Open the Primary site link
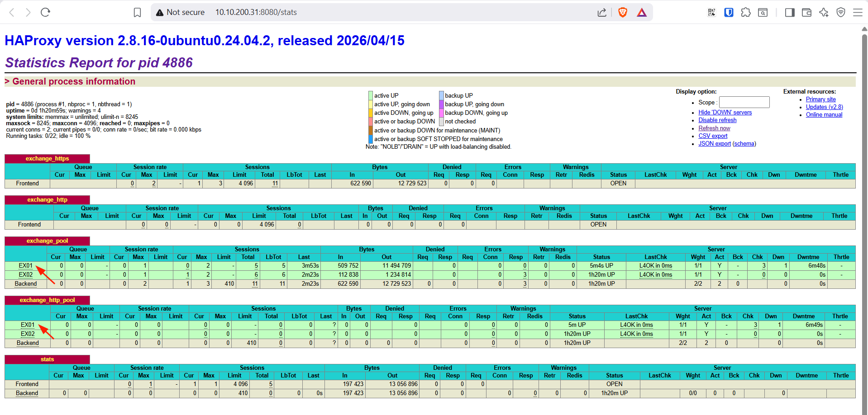Screen dimensions: 868x415 (821, 99)
